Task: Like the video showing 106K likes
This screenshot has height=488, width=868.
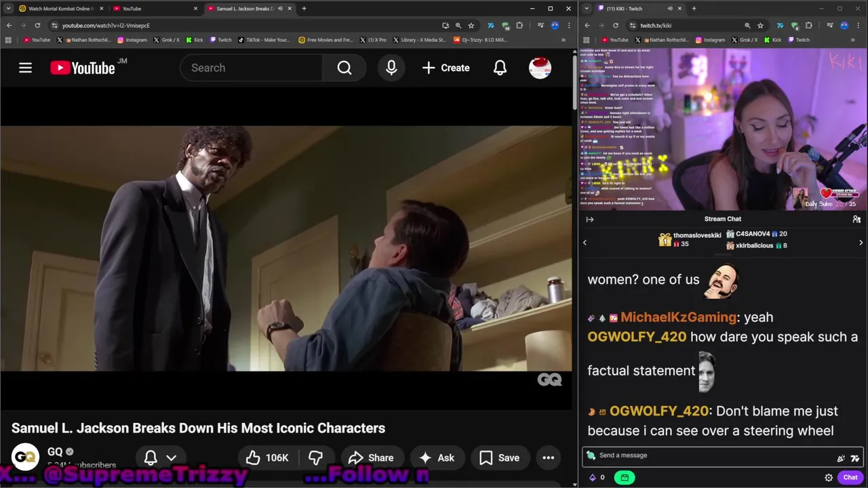Action: (x=267, y=458)
